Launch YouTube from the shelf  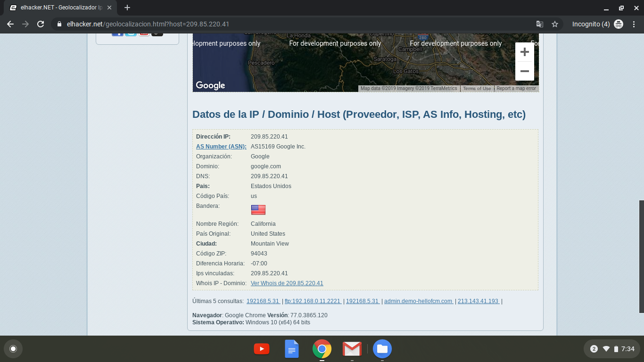click(x=262, y=349)
